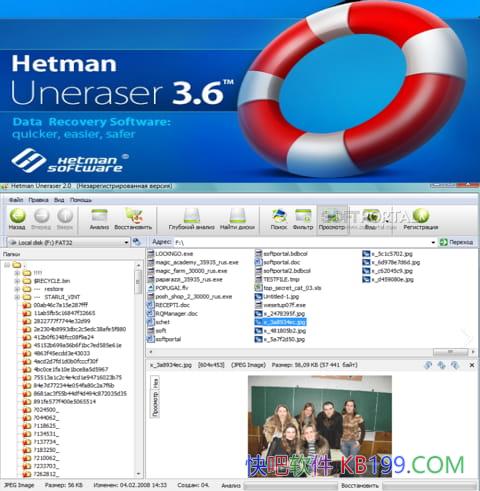This screenshot has width=480, height=491.
Task: Select file paparazzi_35935_rus.exe
Action: point(189,279)
